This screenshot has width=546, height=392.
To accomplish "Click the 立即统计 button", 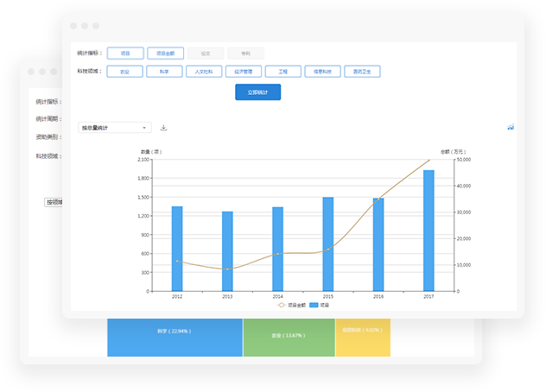I will pyautogui.click(x=258, y=92).
